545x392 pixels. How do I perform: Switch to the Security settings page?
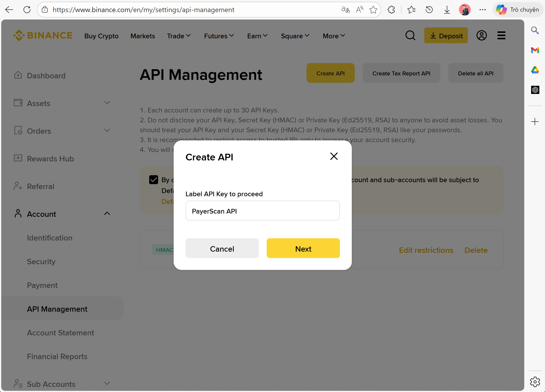[41, 261]
